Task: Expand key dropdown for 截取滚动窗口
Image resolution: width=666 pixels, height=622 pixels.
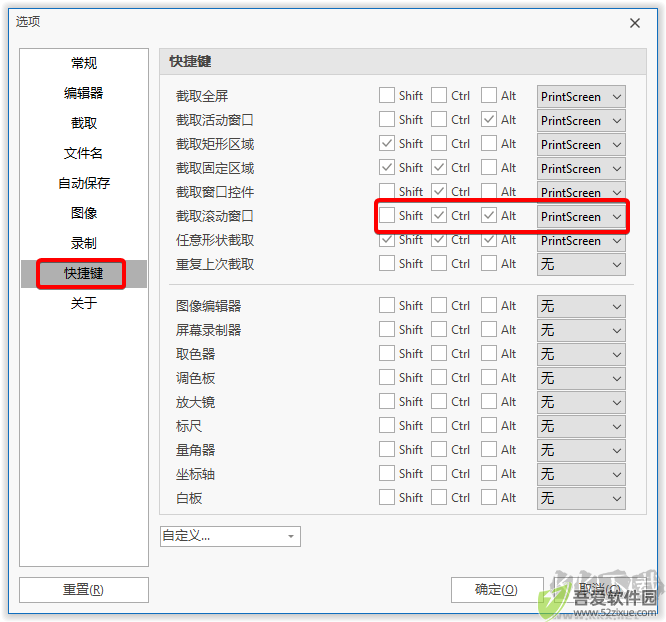Action: pyautogui.click(x=581, y=217)
